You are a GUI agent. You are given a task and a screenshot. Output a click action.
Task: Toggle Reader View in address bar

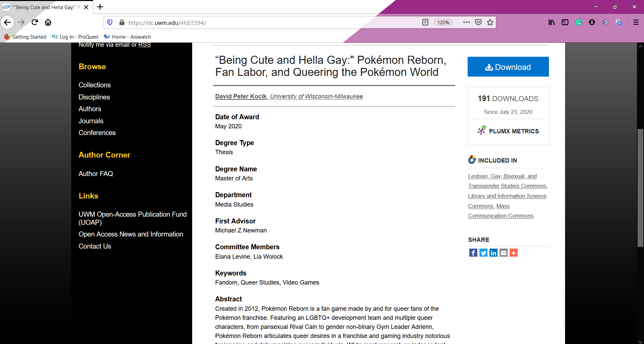pyautogui.click(x=425, y=23)
